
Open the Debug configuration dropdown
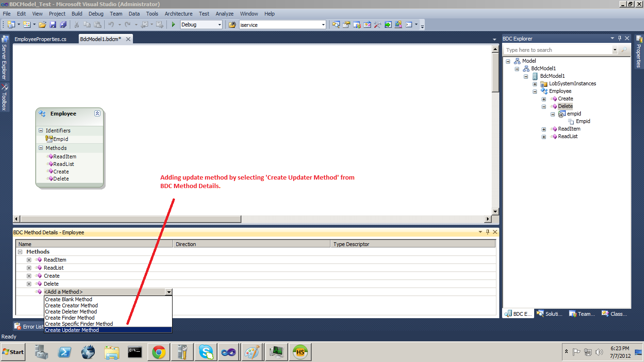click(219, 25)
